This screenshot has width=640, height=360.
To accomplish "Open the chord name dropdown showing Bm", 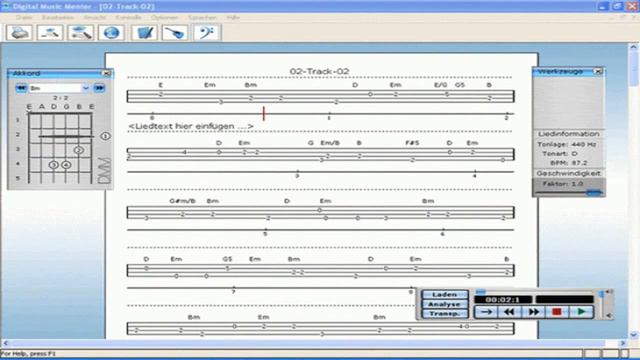I will click(85, 88).
